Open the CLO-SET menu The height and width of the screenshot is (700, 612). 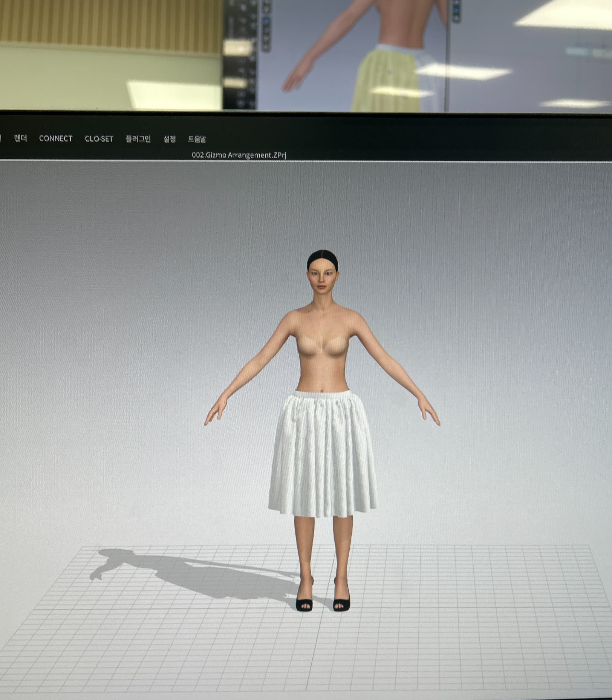point(99,139)
